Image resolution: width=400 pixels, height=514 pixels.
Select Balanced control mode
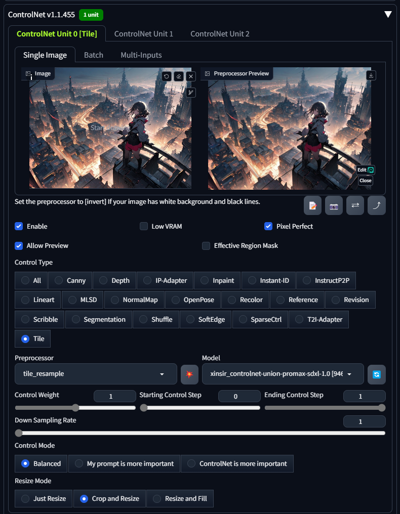[x=41, y=464]
